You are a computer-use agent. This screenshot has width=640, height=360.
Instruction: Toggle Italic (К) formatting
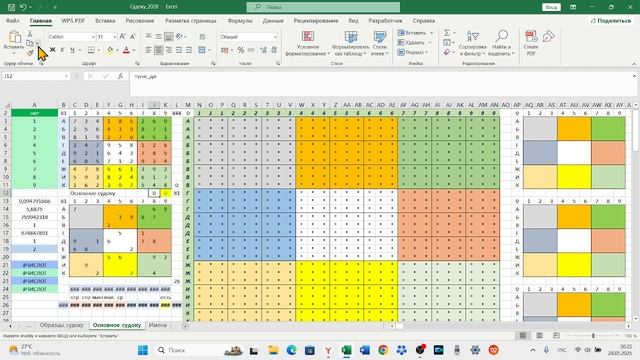click(62, 50)
